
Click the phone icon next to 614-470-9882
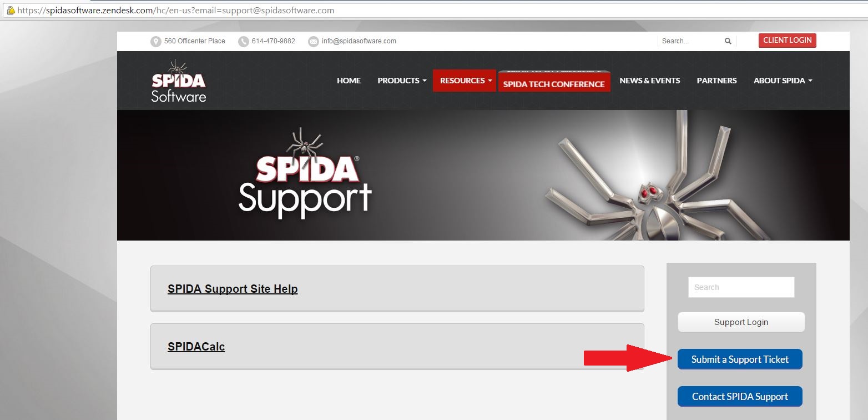pyautogui.click(x=243, y=42)
